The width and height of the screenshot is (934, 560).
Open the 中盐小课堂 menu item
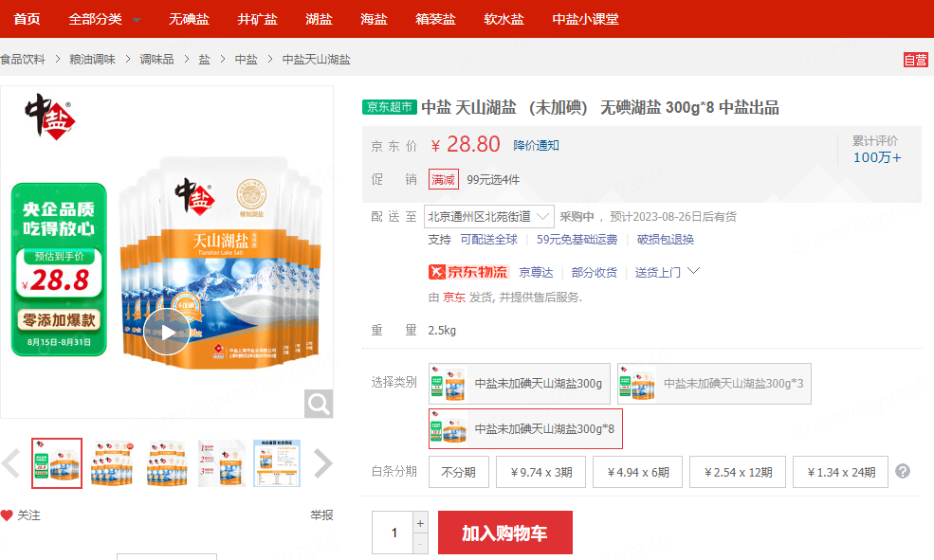point(586,19)
